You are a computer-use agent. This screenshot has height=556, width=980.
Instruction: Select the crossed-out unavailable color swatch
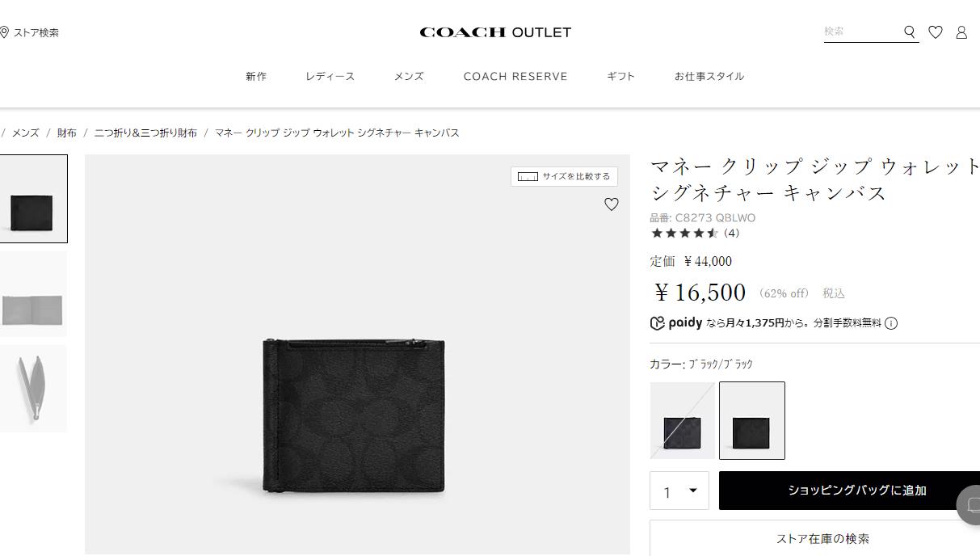point(683,420)
